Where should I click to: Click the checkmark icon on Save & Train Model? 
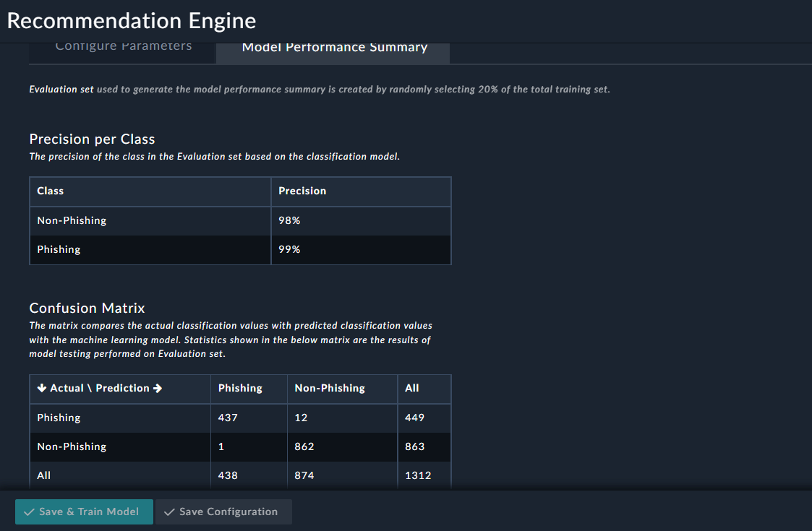click(x=29, y=511)
